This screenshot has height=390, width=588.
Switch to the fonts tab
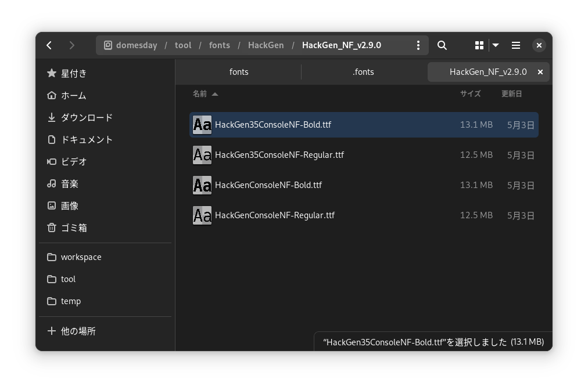(239, 72)
